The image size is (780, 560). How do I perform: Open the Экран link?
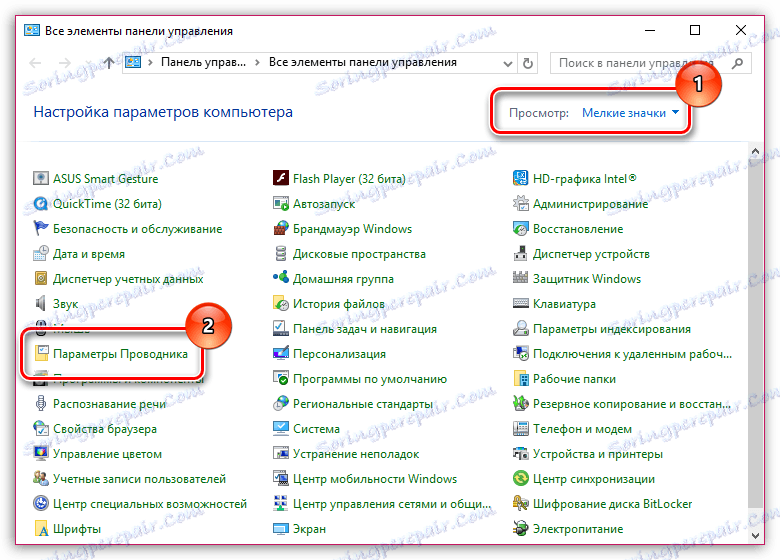(x=309, y=529)
